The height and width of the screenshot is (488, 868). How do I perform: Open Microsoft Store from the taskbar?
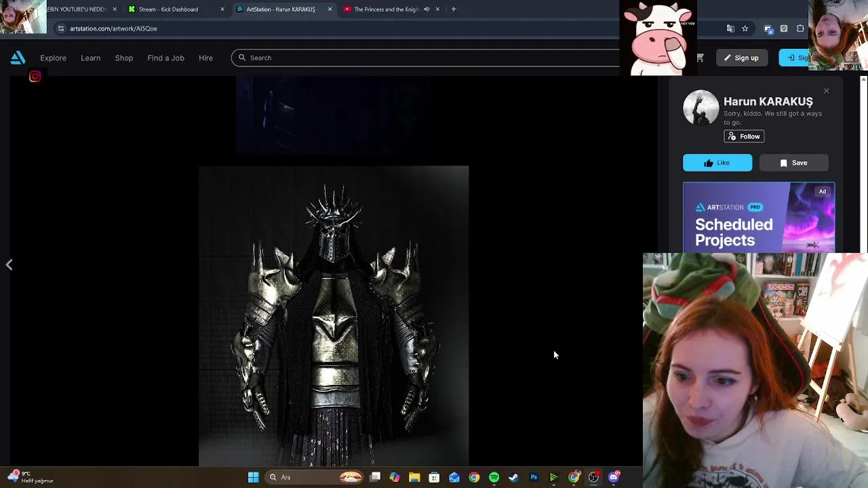tap(434, 477)
